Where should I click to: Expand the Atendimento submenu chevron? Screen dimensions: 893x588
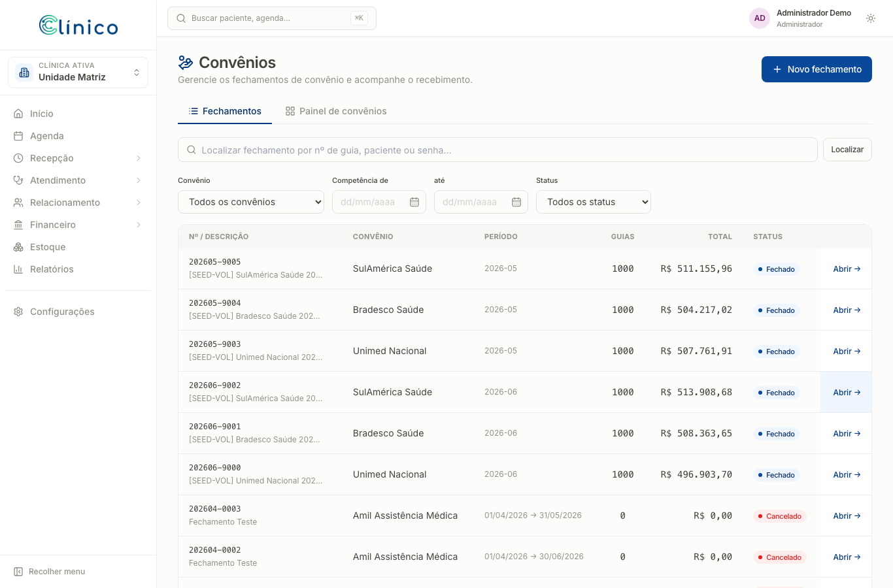click(x=139, y=180)
